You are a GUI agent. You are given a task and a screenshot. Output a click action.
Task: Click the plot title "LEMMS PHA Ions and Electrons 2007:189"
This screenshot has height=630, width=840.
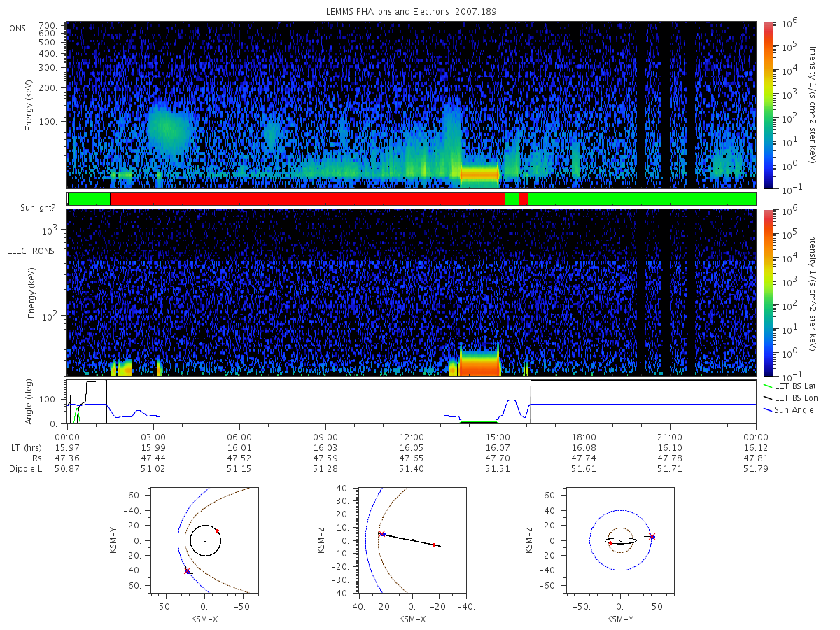412,12
